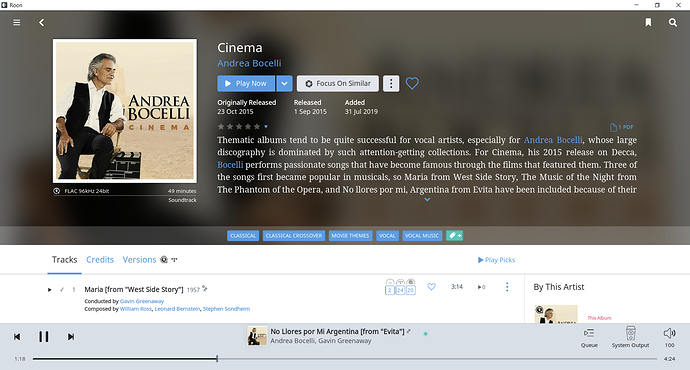This screenshot has width=690, height=370.
Task: Select the VOCAL tag
Action: click(x=387, y=236)
